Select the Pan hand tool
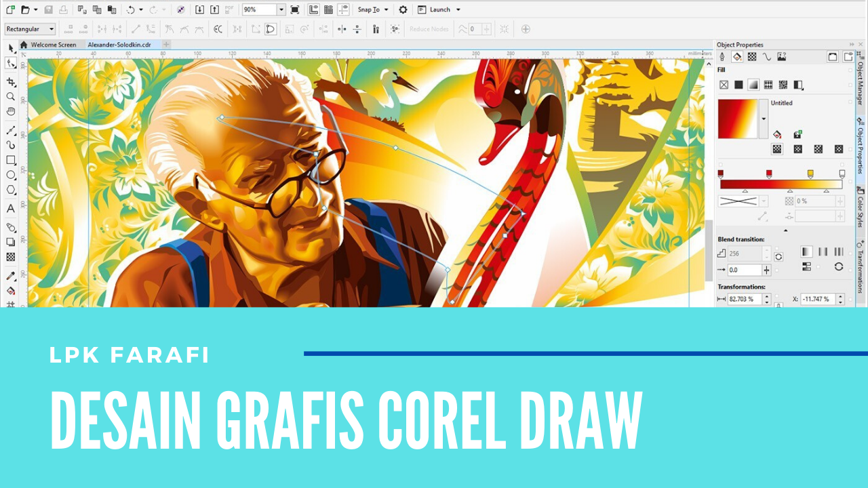Screen dimensions: 868x488 pyautogui.click(x=11, y=111)
